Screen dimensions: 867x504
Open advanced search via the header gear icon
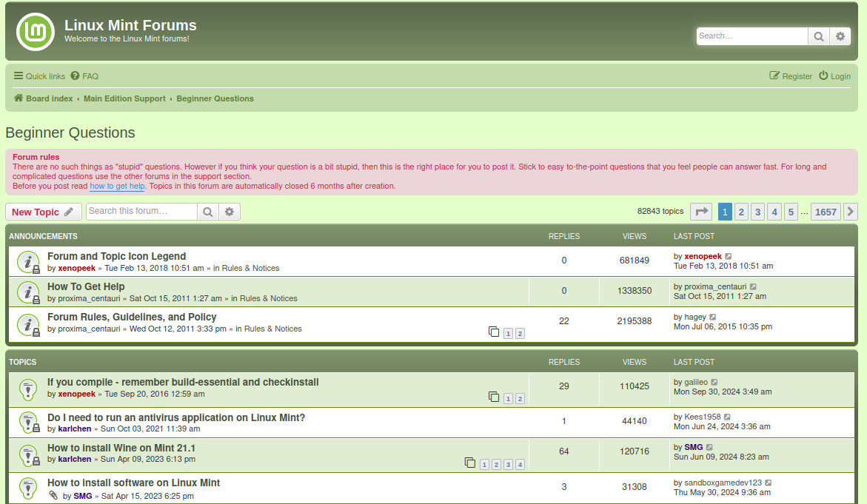[840, 36]
